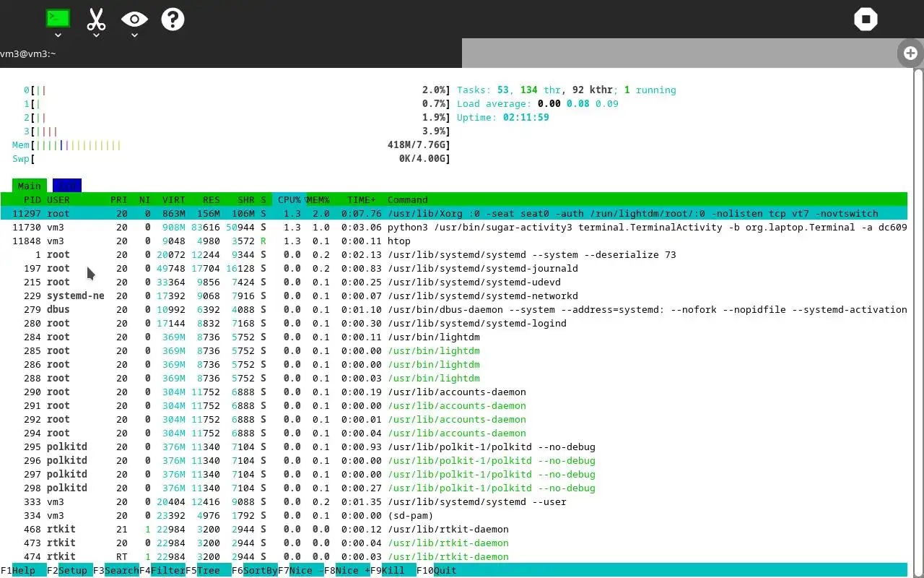This screenshot has width=924, height=578.
Task: Click the Stop activity button
Action: coord(866,19)
